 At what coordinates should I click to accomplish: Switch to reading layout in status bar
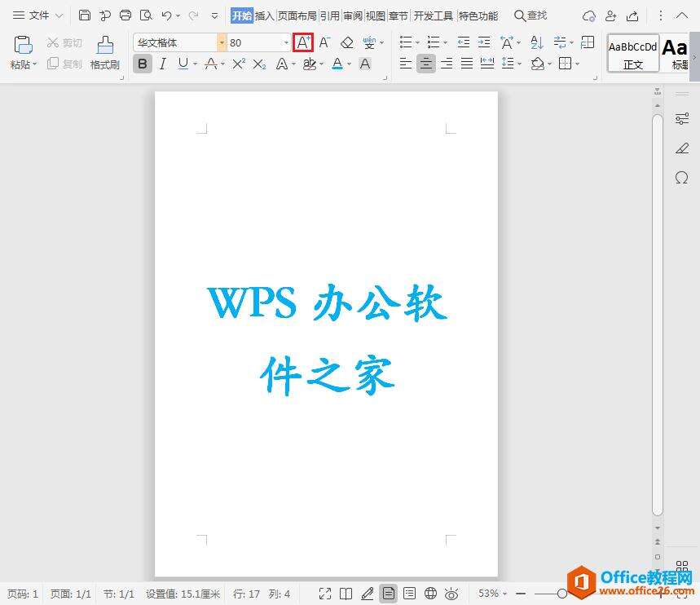[346, 594]
